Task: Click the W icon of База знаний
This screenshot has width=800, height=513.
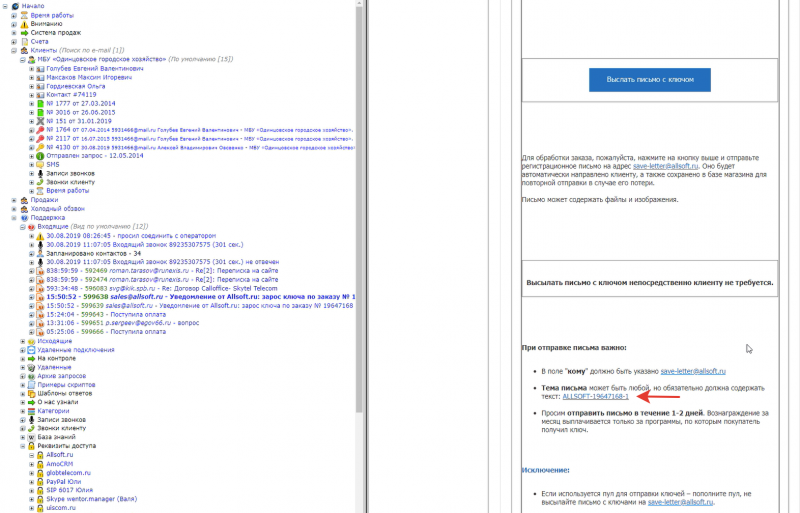Action: tap(31, 437)
